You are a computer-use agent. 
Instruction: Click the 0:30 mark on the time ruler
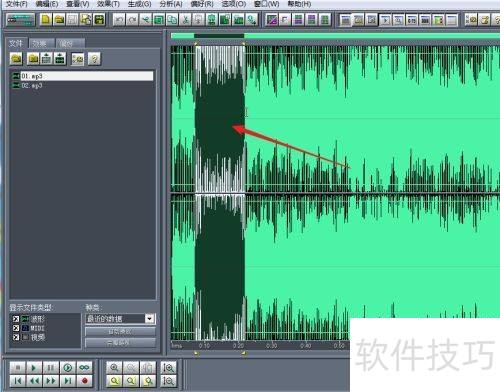pos(272,346)
